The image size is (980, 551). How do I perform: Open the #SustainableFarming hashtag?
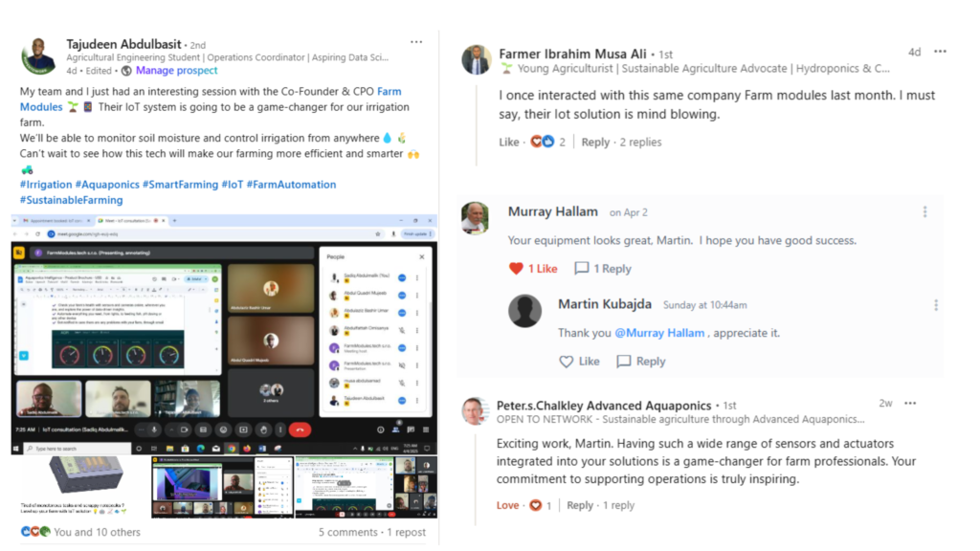[x=71, y=200]
